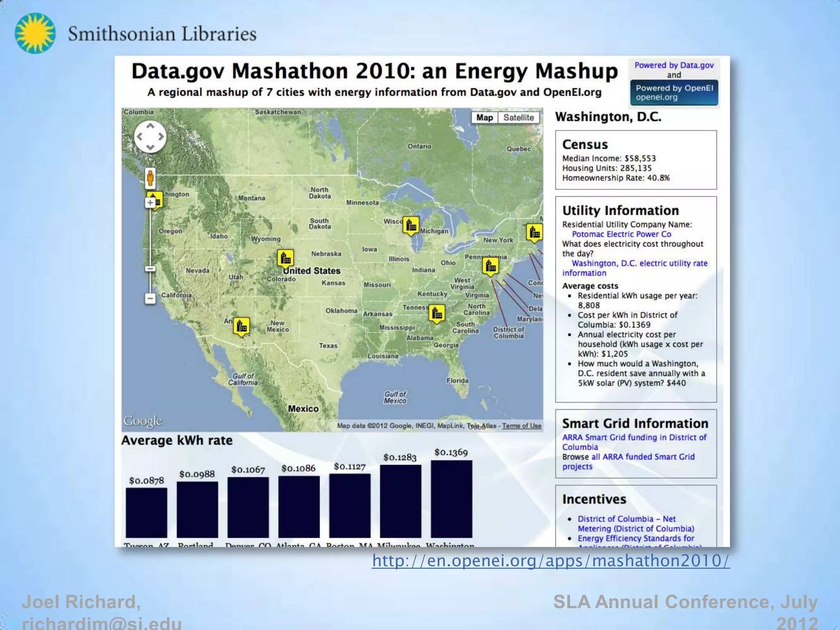Switch to the Satellite view tab

point(518,118)
